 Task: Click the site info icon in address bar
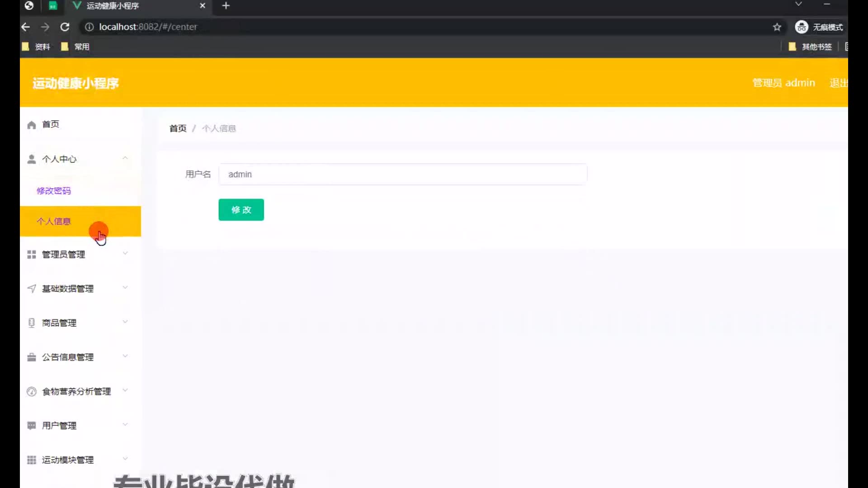point(89,27)
